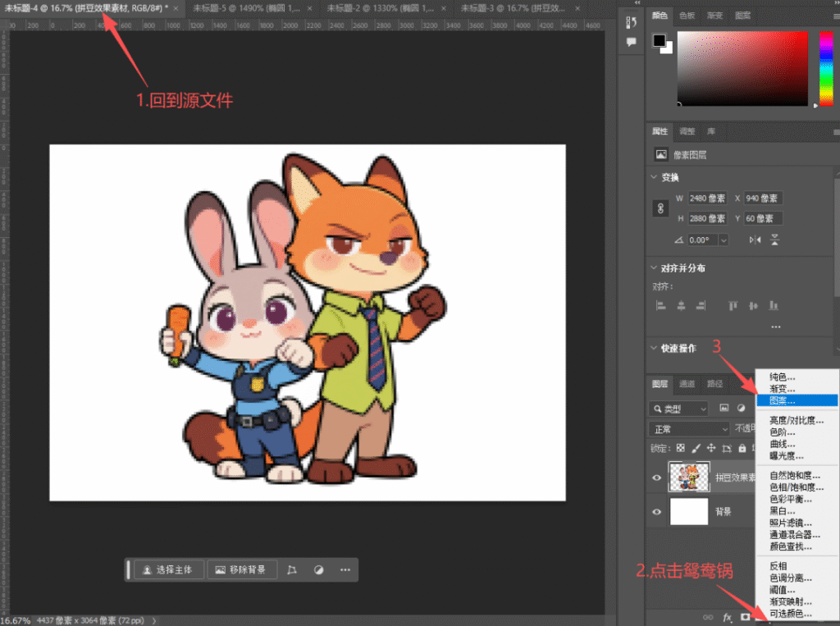Viewport: 840px width, 626px height.
Task: Switch to 通道 tab
Action: 687,384
